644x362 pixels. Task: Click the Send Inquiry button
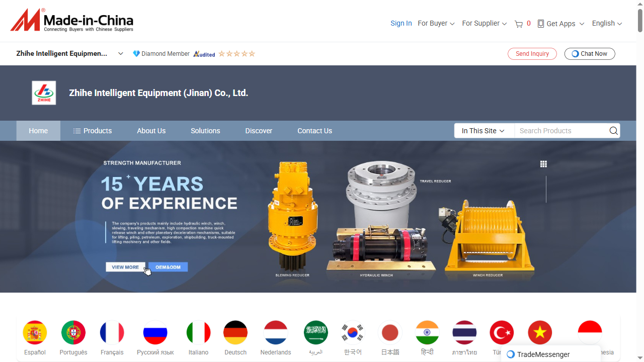pos(532,54)
